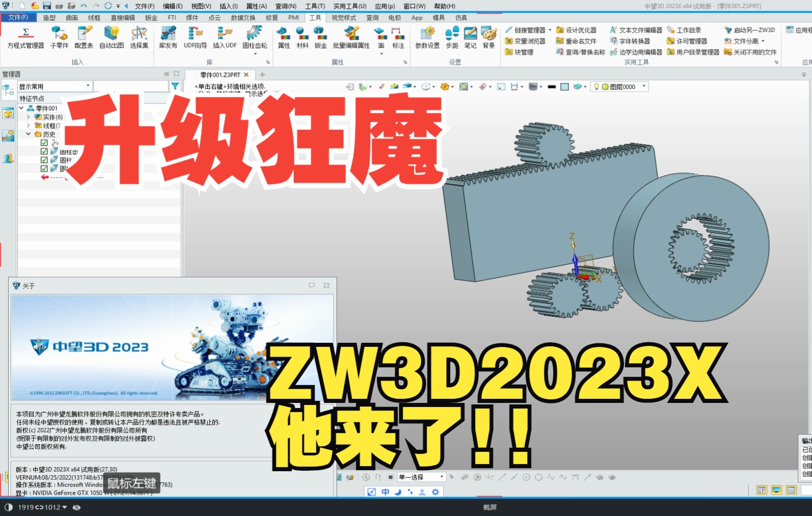Screen dimensions: 812x516
Task: Open Parameter Settings (参数设置)
Action: (x=427, y=38)
